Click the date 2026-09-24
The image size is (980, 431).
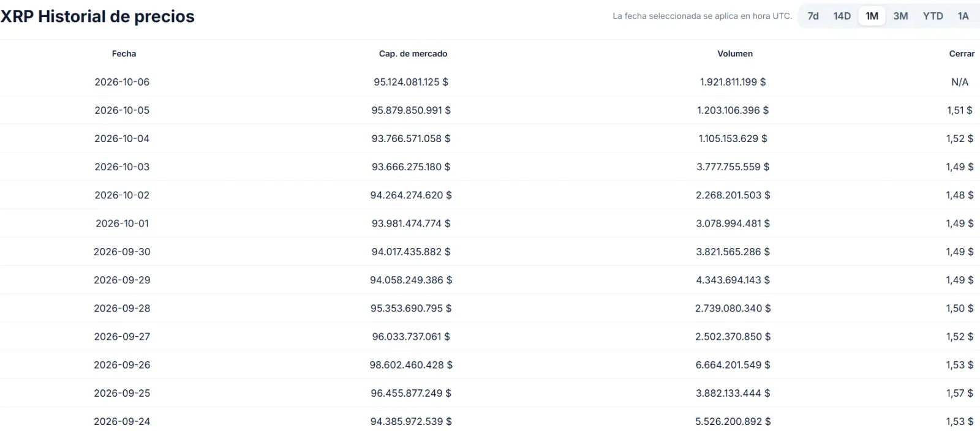click(122, 421)
